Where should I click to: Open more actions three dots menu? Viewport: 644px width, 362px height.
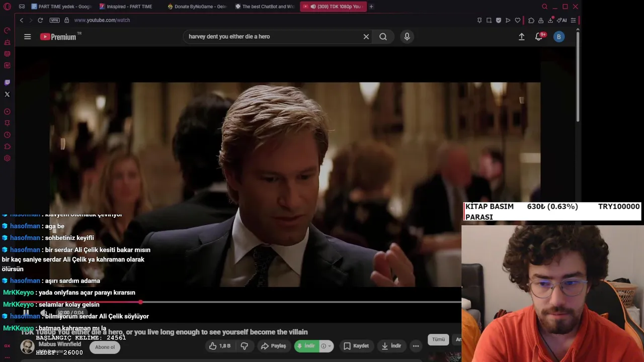click(x=416, y=346)
